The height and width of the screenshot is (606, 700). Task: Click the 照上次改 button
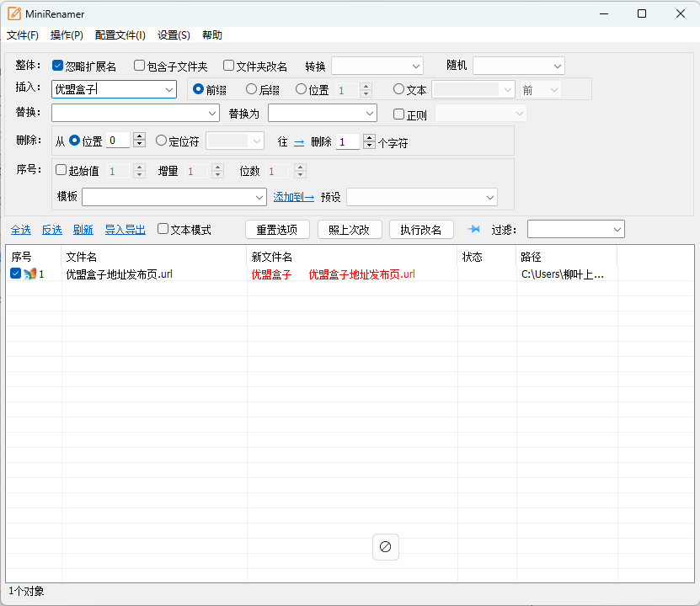[350, 230]
